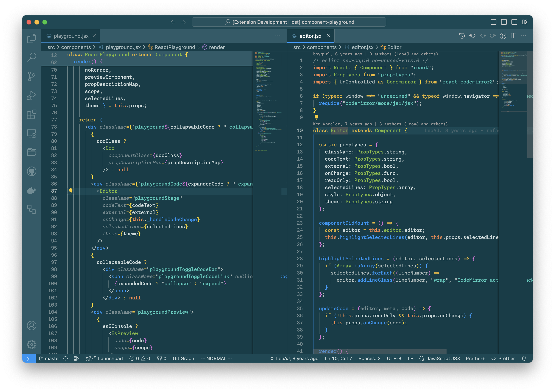Open the Project Manager folders icon
555x392 pixels.
(31, 152)
